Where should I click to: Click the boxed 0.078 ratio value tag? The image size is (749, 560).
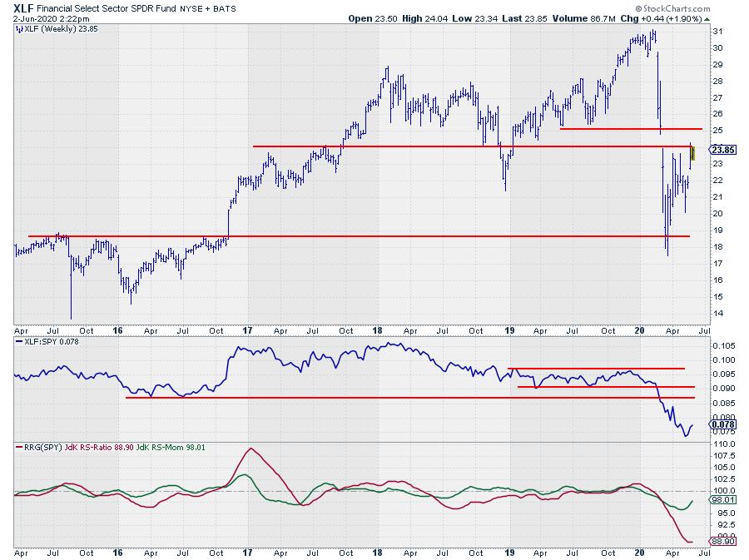(x=723, y=424)
